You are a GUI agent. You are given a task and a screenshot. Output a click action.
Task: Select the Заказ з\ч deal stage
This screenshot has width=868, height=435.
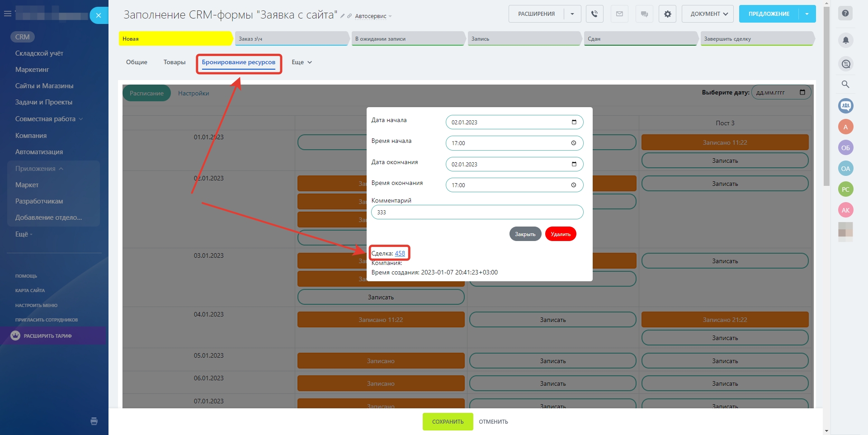[x=292, y=39]
